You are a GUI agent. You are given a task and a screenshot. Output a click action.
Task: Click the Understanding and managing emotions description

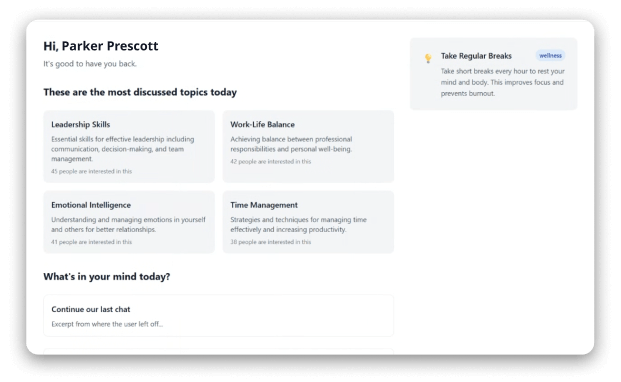pyautogui.click(x=128, y=224)
